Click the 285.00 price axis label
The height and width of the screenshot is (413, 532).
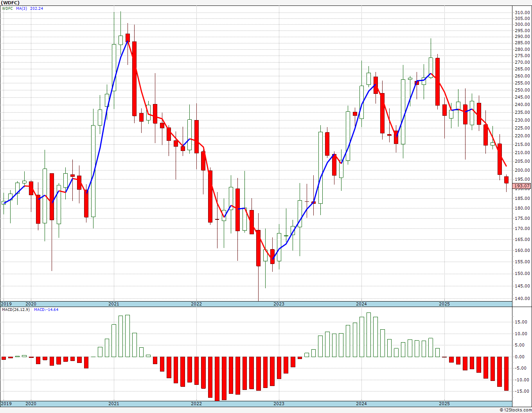click(523, 43)
